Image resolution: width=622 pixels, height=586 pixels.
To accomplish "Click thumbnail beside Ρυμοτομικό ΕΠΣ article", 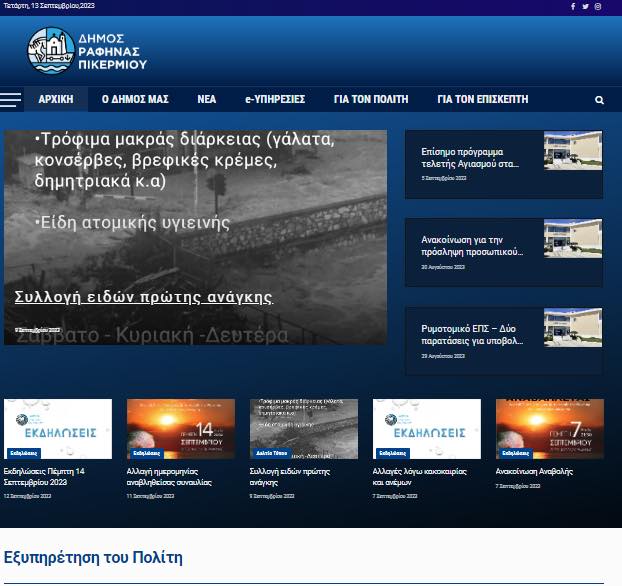I will [x=573, y=327].
